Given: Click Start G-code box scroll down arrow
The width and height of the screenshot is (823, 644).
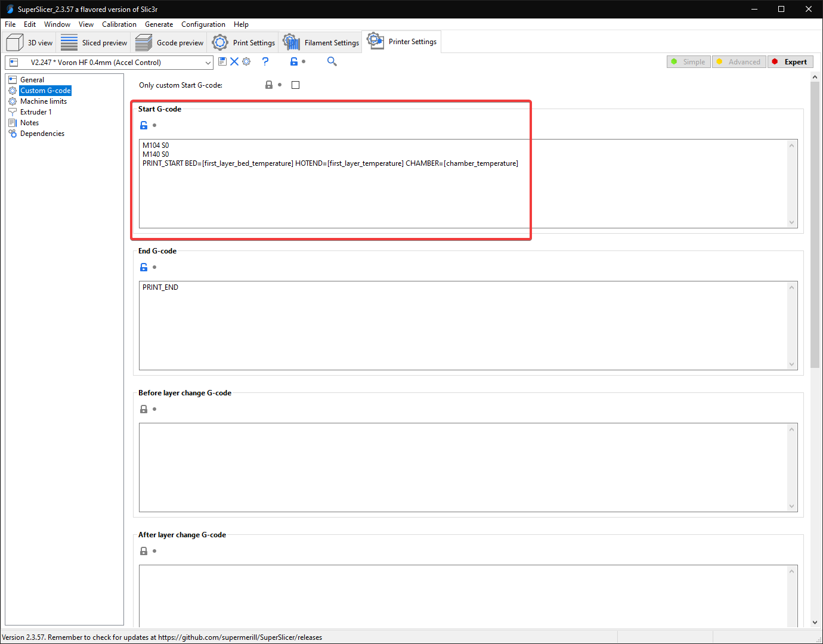Looking at the screenshot, I should click(x=792, y=222).
